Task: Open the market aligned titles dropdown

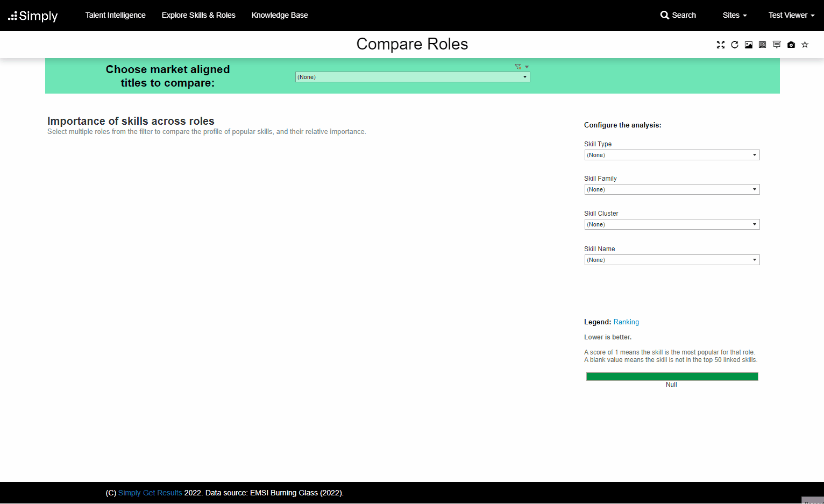Action: click(x=413, y=77)
